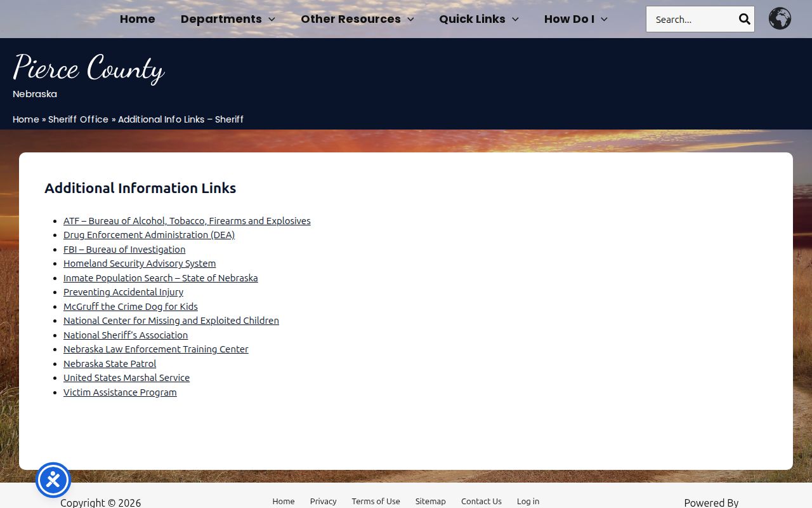This screenshot has width=812, height=508.
Task: Open National Center for Missing Children link
Action: point(171,321)
